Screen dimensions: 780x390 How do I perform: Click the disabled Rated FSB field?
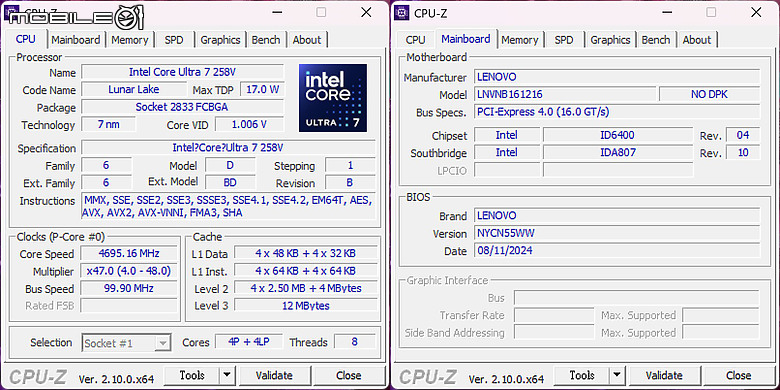pyautogui.click(x=129, y=305)
